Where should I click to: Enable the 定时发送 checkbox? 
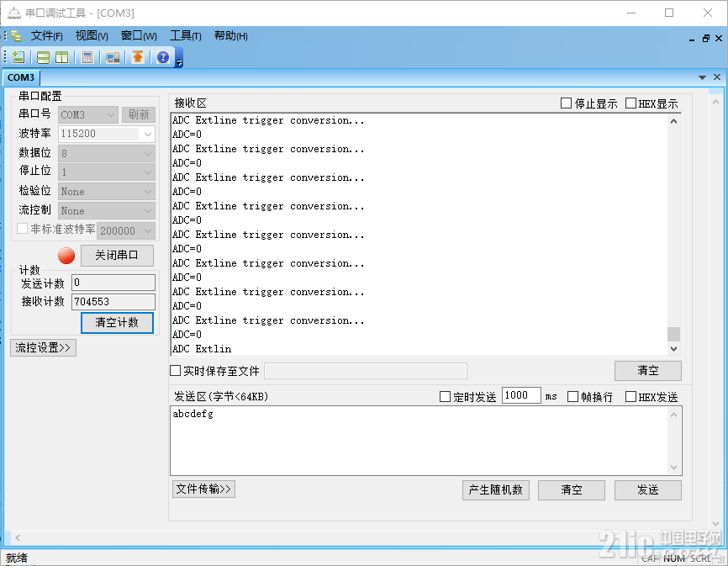pos(445,396)
